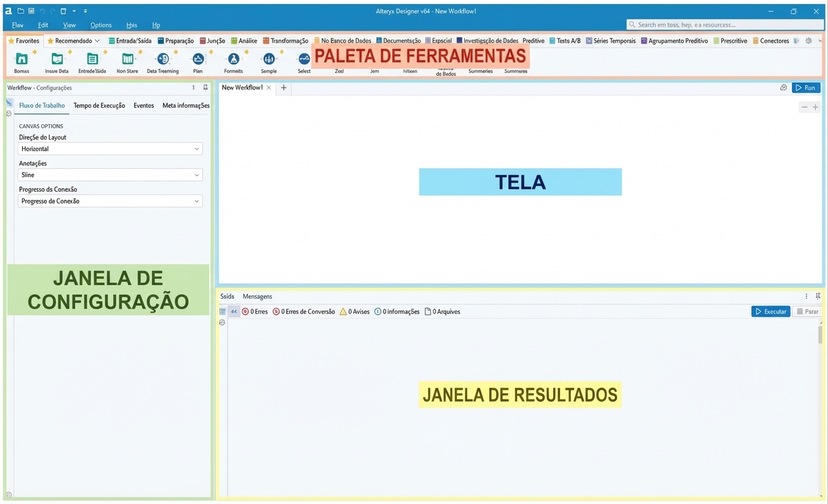
Task: Open the Flev menu
Action: [18, 25]
